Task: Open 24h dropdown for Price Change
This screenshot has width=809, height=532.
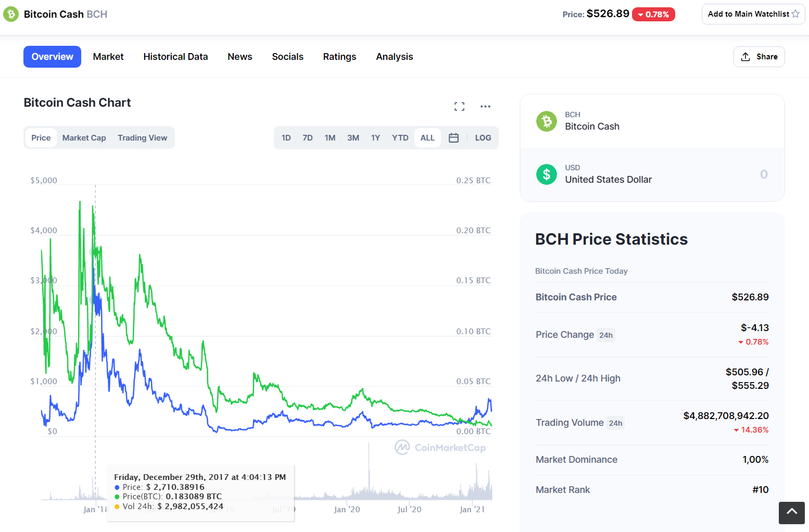Action: click(x=606, y=335)
